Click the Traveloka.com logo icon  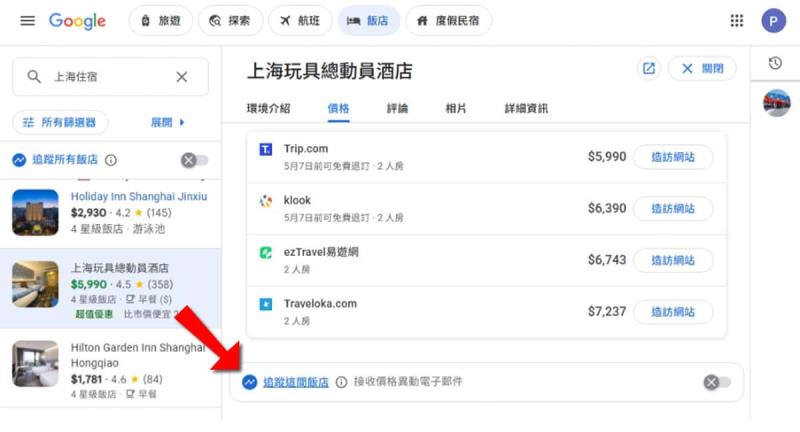click(x=266, y=304)
